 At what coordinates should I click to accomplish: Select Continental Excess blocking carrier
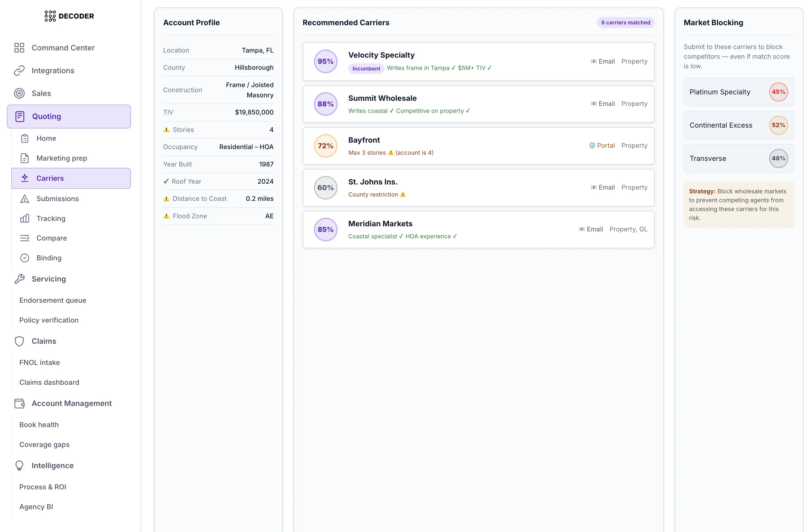720,125
